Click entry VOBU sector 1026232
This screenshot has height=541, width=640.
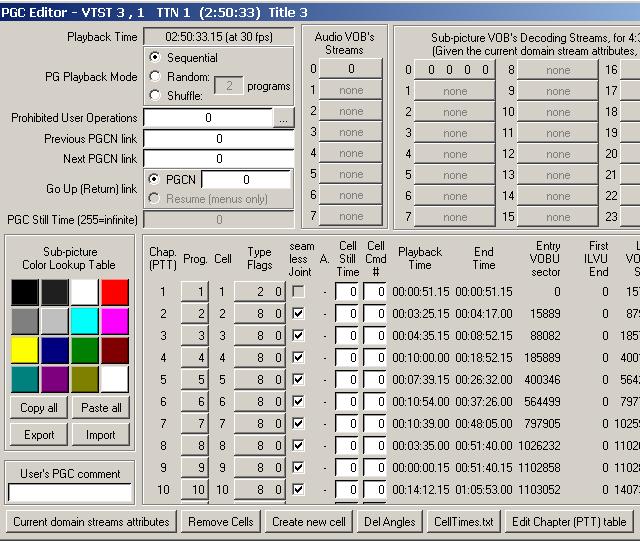(x=539, y=445)
